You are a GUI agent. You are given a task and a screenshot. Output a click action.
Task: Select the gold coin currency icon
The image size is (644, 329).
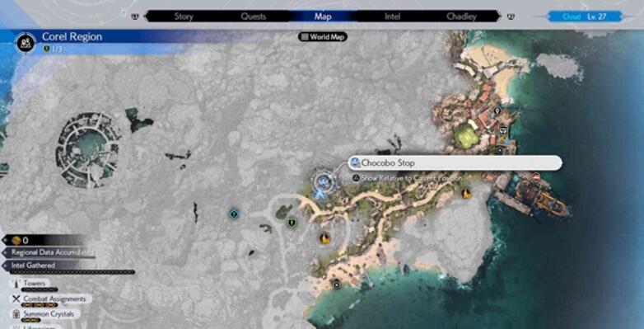(16, 241)
